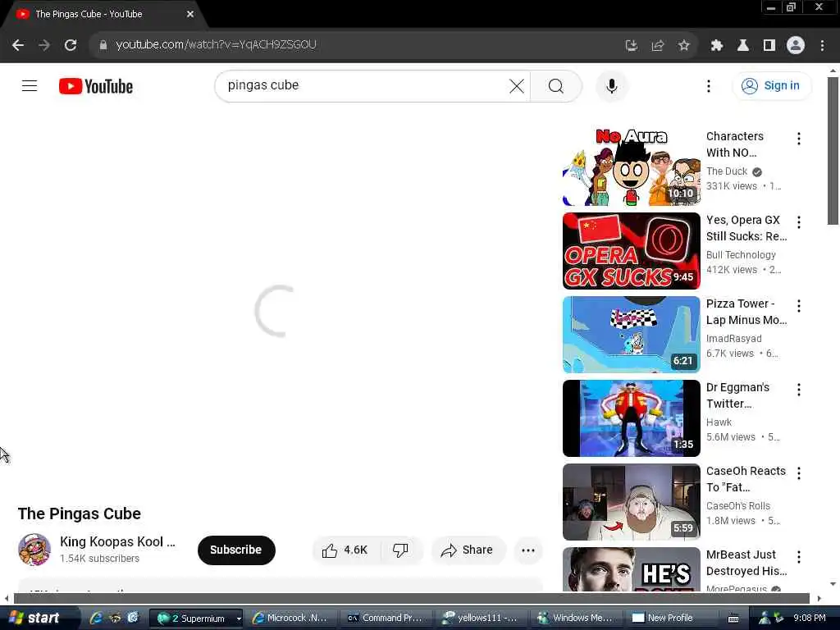The image size is (840, 630).
Task: Switch to yellows111 taskbar item
Action: point(480,619)
